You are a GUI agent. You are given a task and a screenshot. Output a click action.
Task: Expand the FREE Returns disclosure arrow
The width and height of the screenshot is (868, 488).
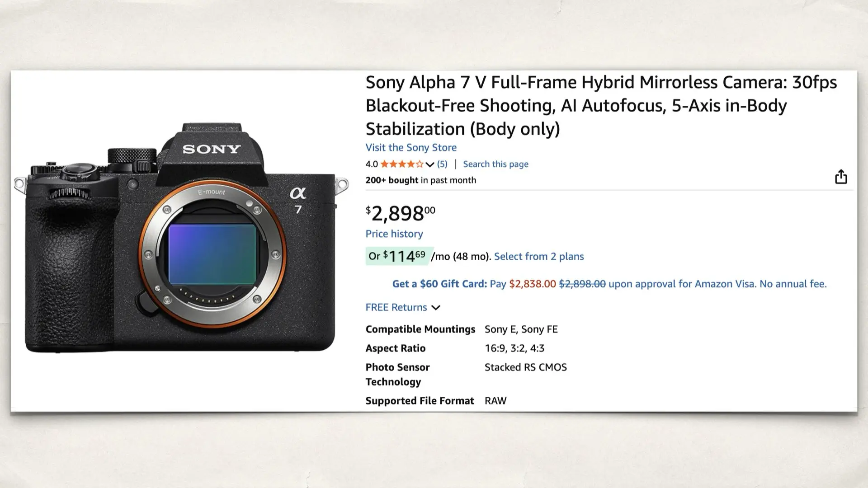coord(436,308)
